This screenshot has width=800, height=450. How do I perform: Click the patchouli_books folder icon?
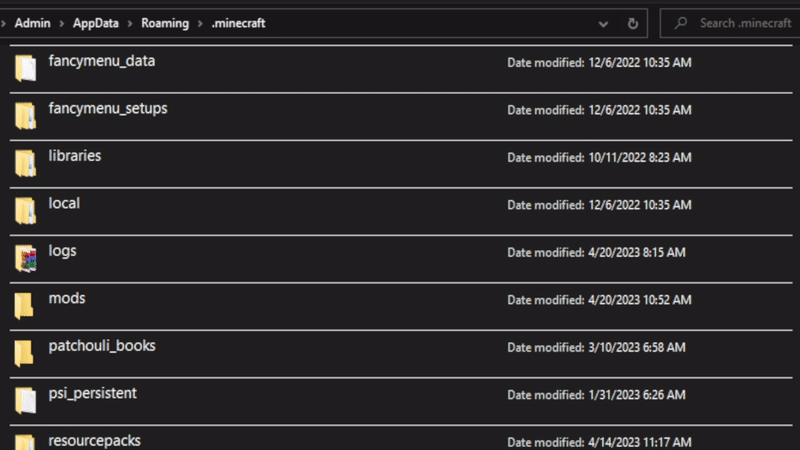pos(25,353)
